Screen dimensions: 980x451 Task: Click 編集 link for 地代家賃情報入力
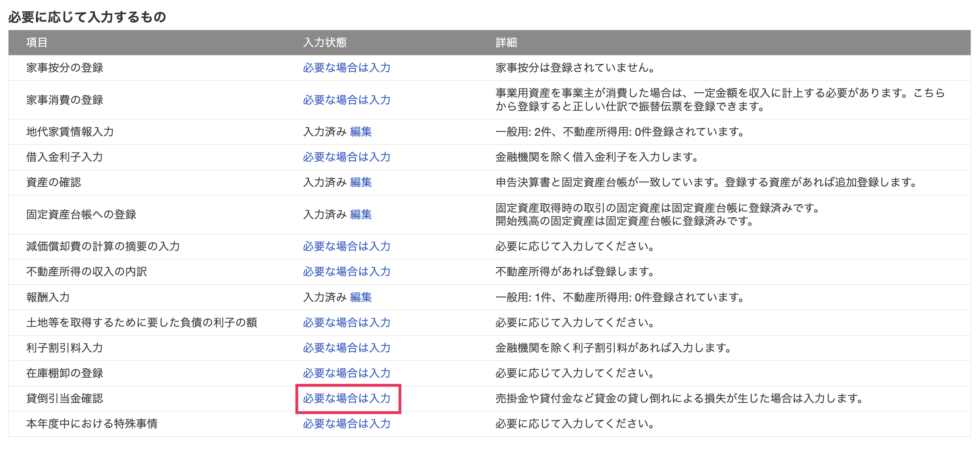361,132
